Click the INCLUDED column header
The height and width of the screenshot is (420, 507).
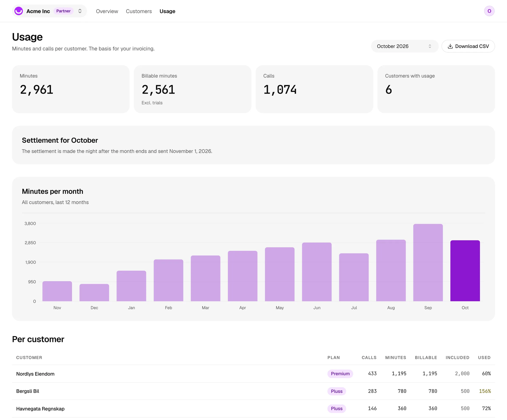pos(457,357)
